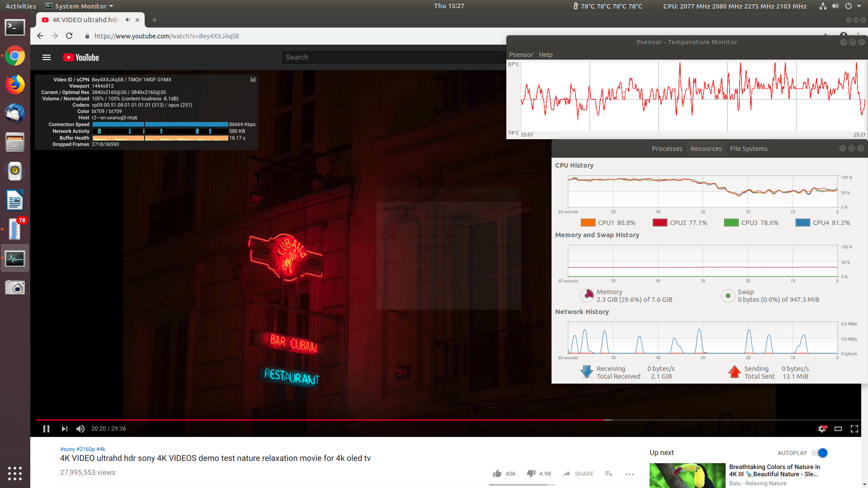The image size is (868, 488).
Task: Open the #4k hashtag link
Action: [101, 449]
